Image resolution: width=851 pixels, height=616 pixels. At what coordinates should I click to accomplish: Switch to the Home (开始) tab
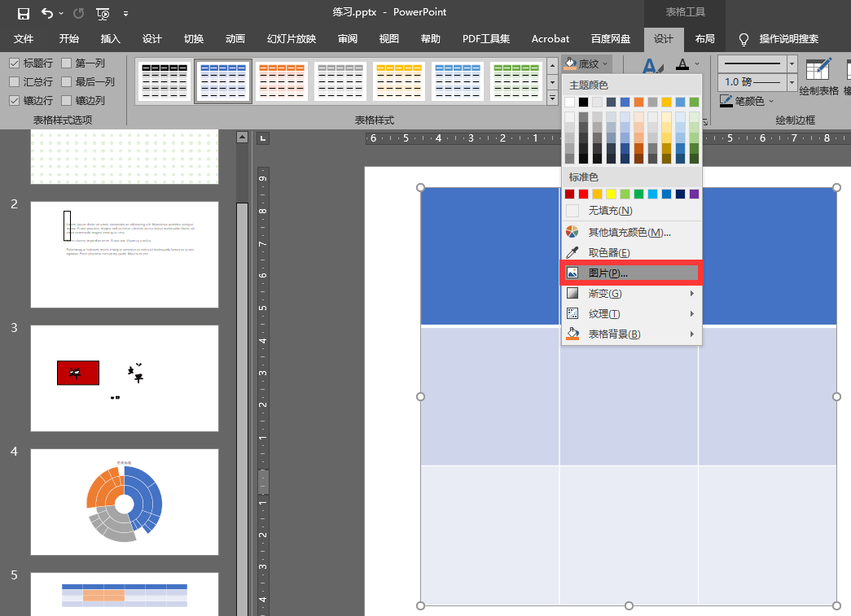point(69,39)
